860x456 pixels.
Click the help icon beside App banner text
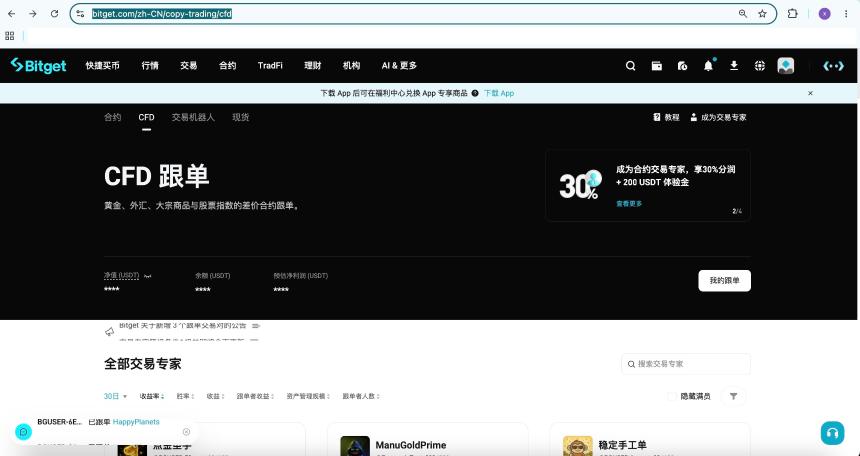point(475,93)
